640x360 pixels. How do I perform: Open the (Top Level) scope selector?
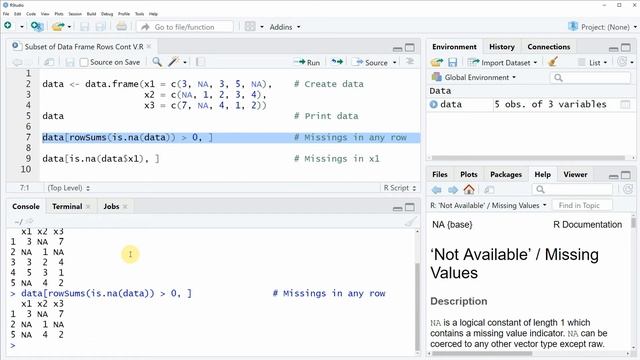(x=69, y=188)
